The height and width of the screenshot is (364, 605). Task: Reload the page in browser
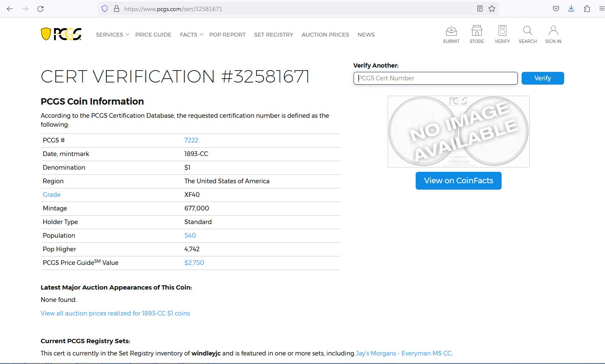click(x=40, y=9)
